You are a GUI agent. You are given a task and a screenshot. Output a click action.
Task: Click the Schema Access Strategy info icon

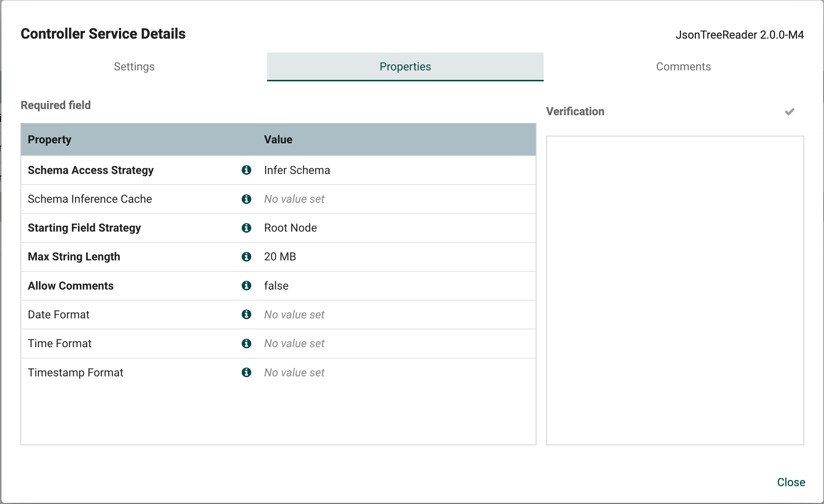[247, 170]
